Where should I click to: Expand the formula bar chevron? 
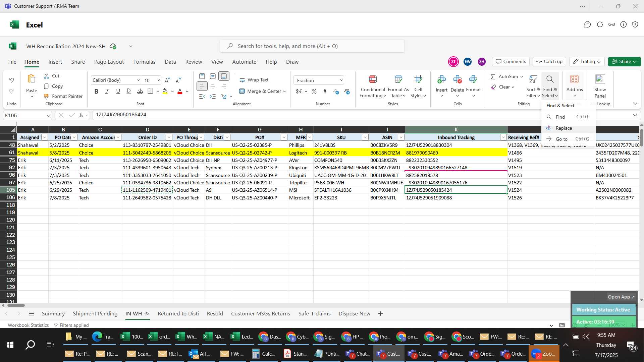coord(635,115)
